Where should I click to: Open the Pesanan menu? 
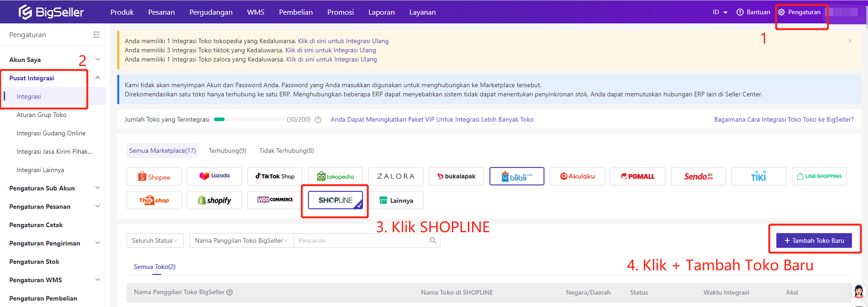161,12
